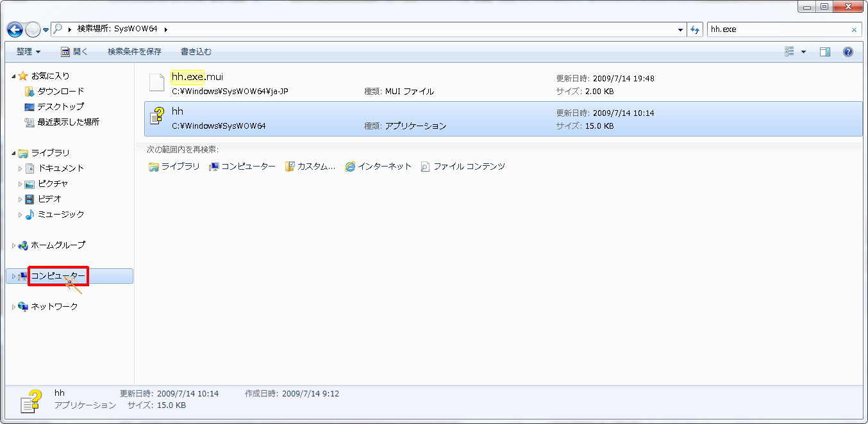Expand the ネットワーク tree arrow
The height and width of the screenshot is (424, 868).
[x=14, y=307]
